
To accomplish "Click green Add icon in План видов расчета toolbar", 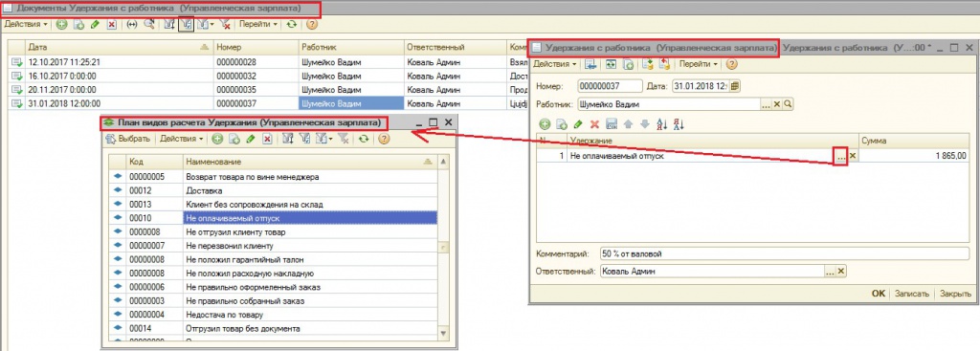I will [x=217, y=139].
